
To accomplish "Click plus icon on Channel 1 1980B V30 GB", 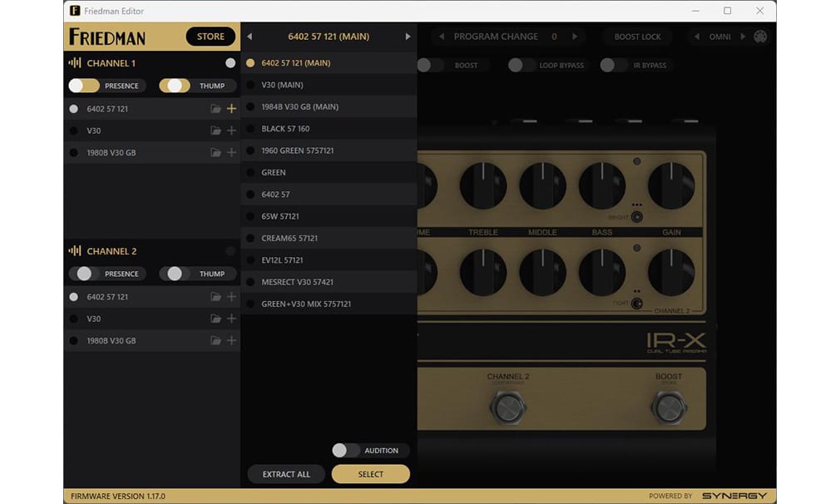I will [231, 153].
